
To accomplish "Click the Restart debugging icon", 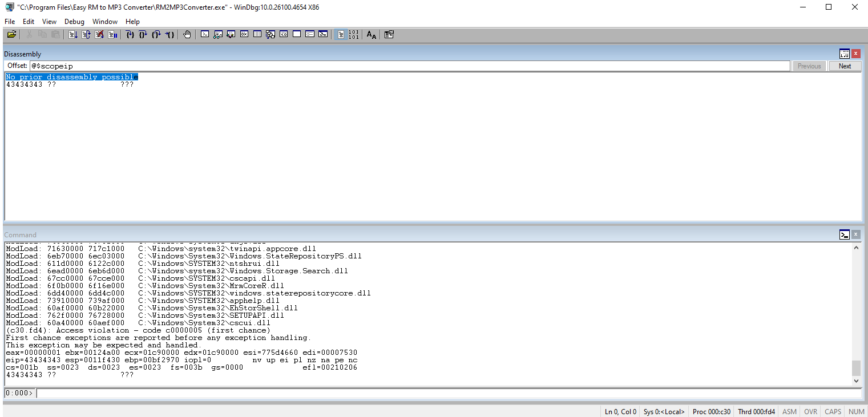I will pyautogui.click(x=86, y=35).
